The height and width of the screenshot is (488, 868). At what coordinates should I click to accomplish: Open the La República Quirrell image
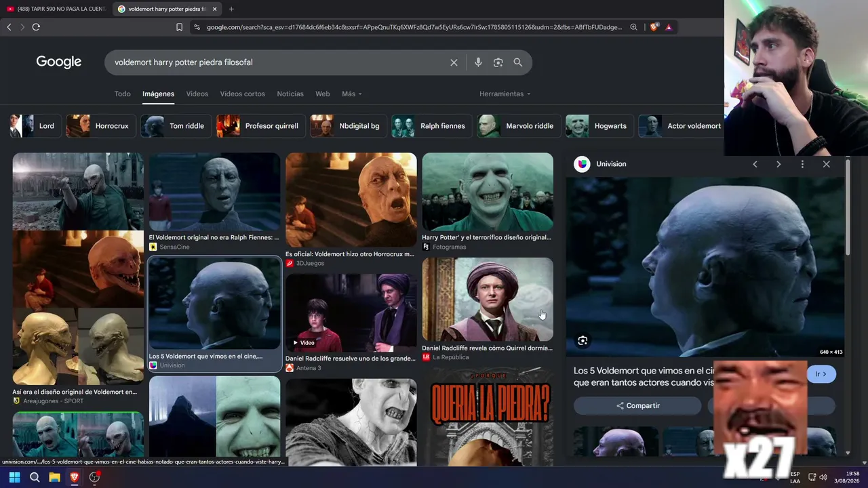click(x=488, y=300)
